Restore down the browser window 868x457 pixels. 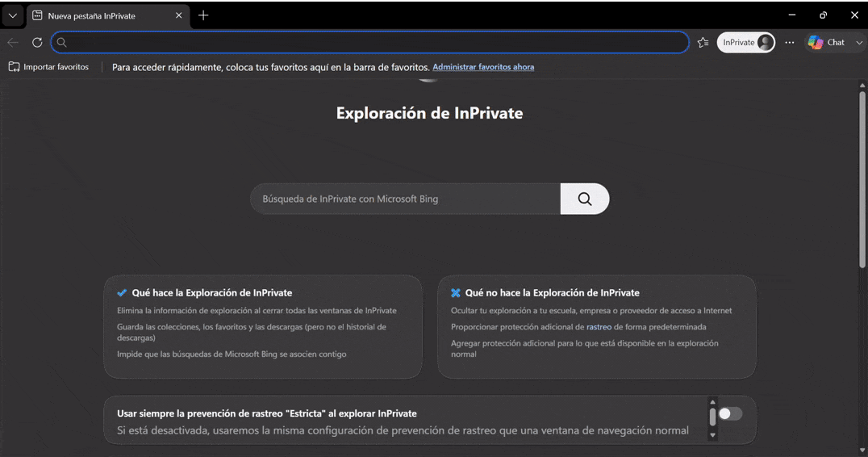pyautogui.click(x=823, y=15)
